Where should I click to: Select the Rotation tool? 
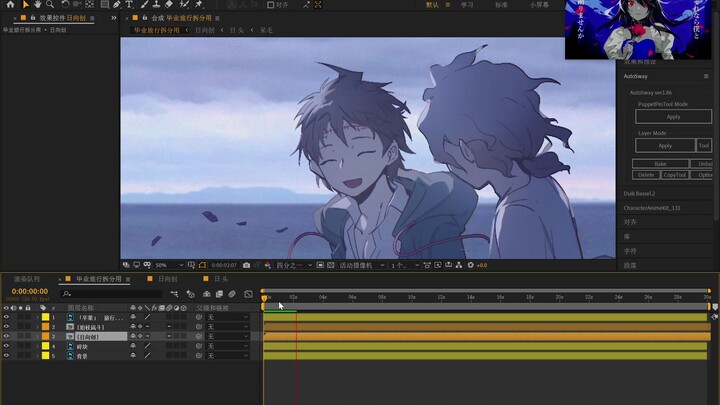(65, 5)
